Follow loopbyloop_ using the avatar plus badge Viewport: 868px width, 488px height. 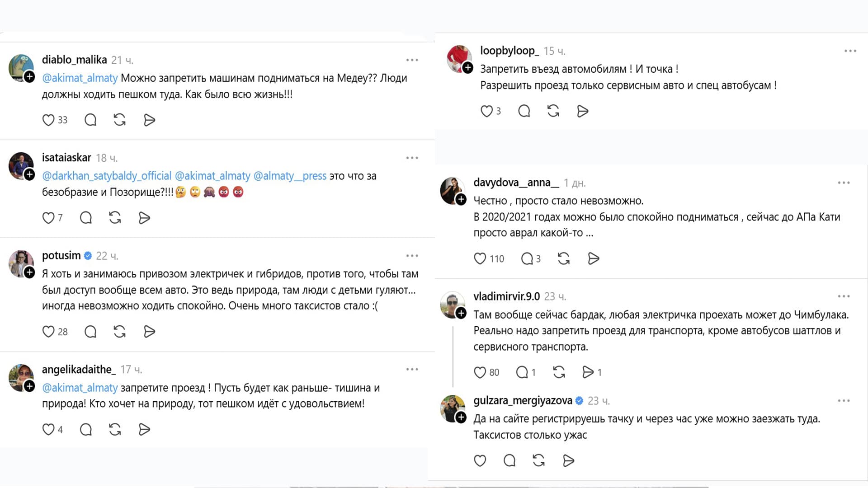[468, 68]
